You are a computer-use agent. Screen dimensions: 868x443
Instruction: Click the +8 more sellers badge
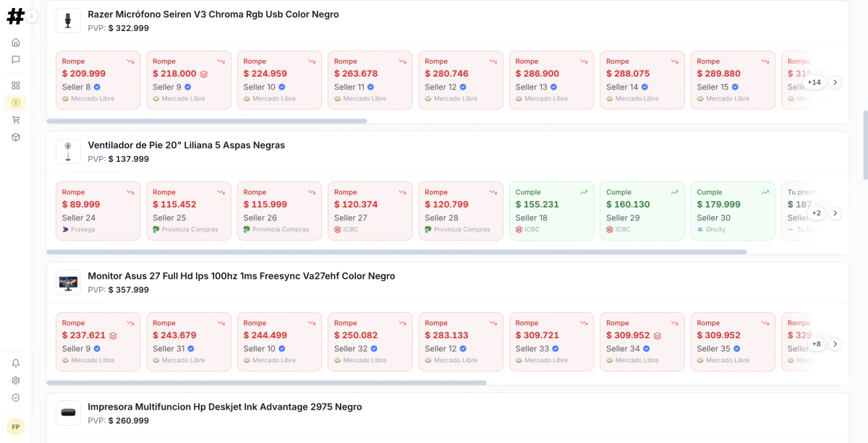816,344
